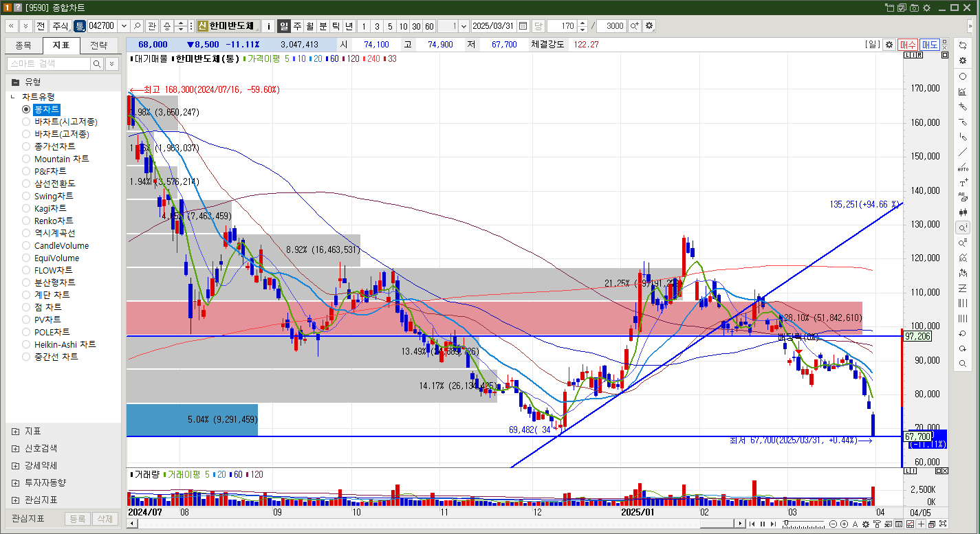Expand smart search options chevron
Viewport: 980px width, 534px height.
pyautogui.click(x=111, y=63)
